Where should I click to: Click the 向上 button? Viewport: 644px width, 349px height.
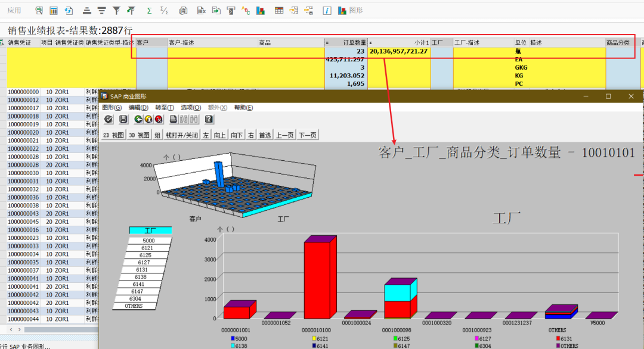(x=219, y=135)
